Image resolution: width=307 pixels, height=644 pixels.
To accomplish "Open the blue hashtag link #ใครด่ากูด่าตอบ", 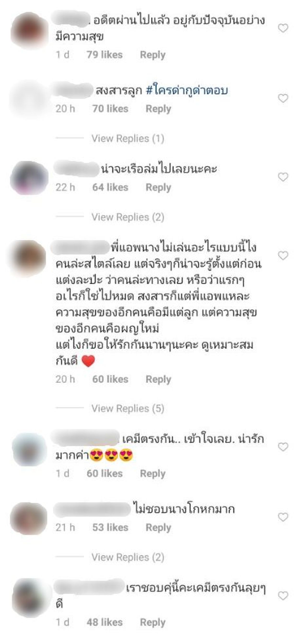I will point(187,91).
